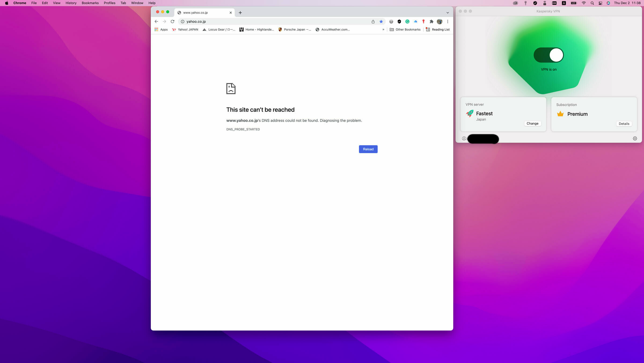Click the site information icon
Image resolution: width=644 pixels, height=363 pixels.
(x=182, y=21)
